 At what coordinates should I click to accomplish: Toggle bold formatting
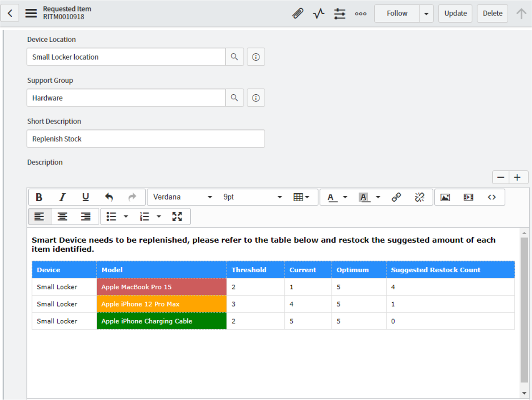[x=39, y=197]
